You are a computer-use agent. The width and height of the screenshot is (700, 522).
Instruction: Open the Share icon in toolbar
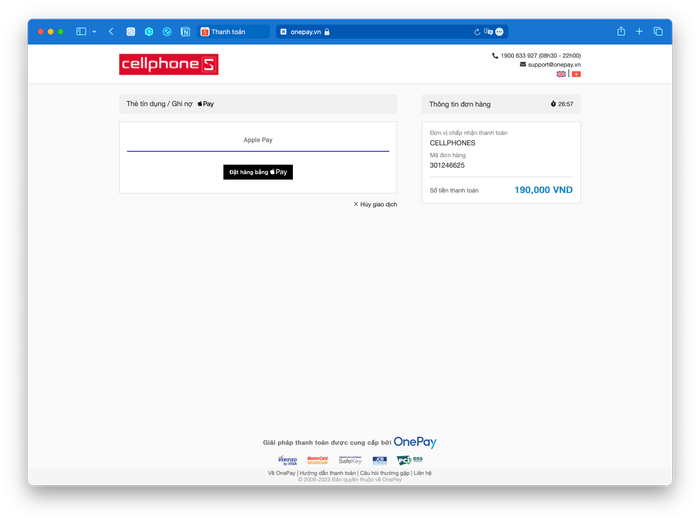pos(621,31)
